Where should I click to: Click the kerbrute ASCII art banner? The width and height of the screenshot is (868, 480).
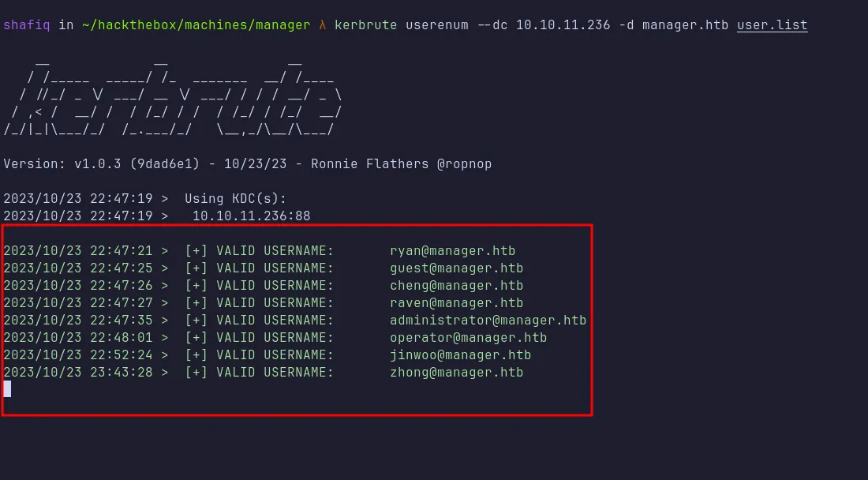tap(172, 95)
